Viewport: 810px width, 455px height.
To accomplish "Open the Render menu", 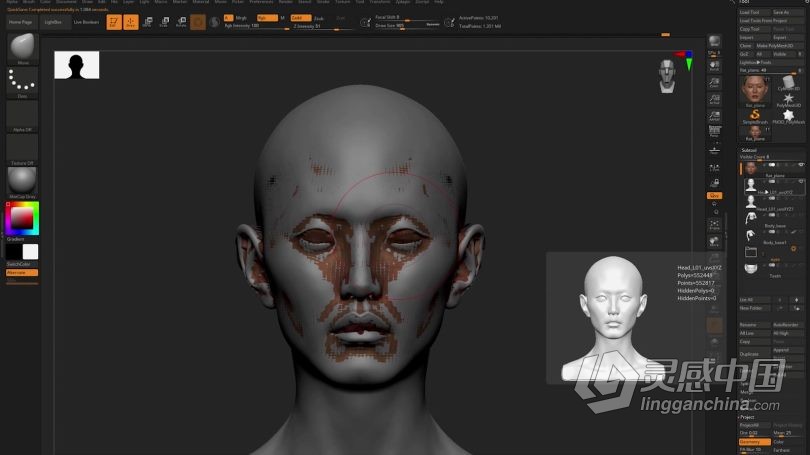I will click(285, 2).
